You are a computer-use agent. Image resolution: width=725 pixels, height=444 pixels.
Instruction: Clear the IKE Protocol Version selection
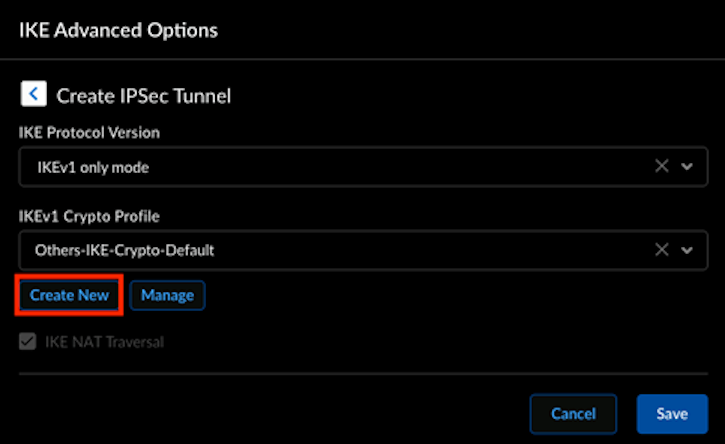(x=661, y=167)
